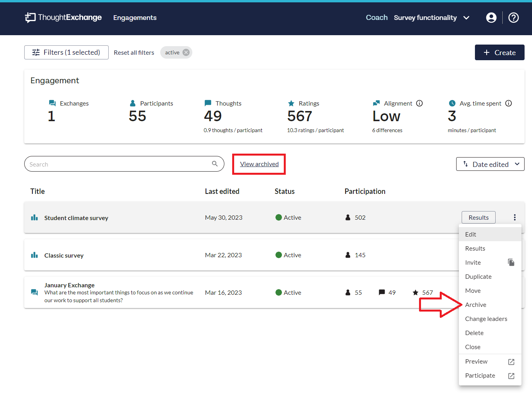Screen dimensions: 532x396
Task: Choose Move in the context menu
Action: 490,290
